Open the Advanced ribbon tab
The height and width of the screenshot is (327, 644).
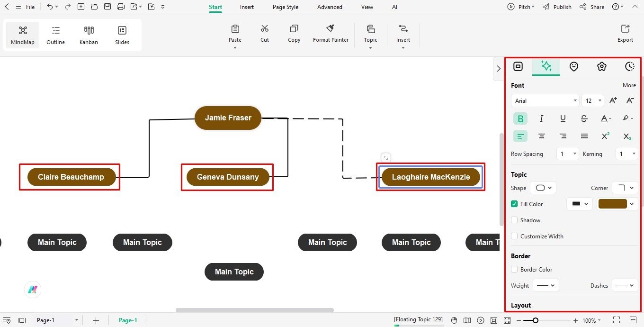tap(330, 7)
